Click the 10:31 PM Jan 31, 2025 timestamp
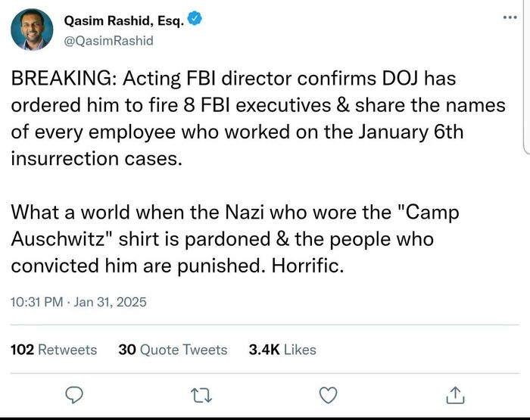530x420 pixels. point(77,302)
